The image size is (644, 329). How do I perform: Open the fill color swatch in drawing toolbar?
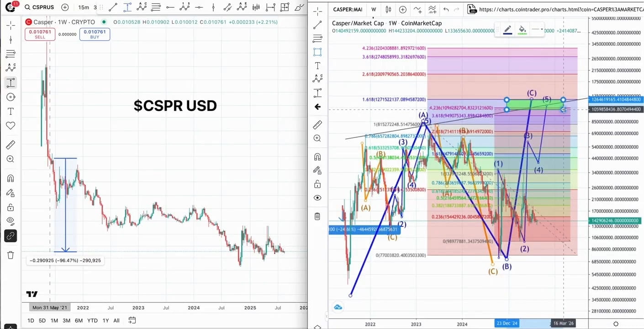[x=523, y=29]
